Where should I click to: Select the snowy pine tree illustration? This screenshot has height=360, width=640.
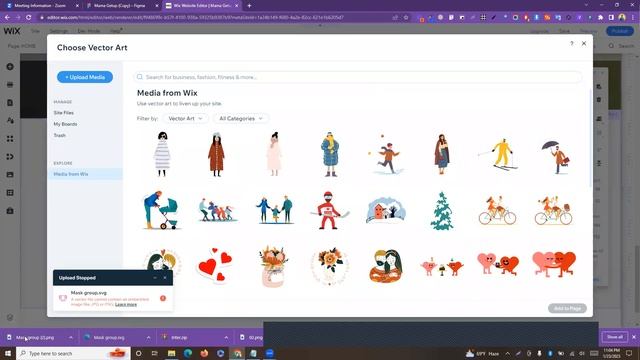442,211
